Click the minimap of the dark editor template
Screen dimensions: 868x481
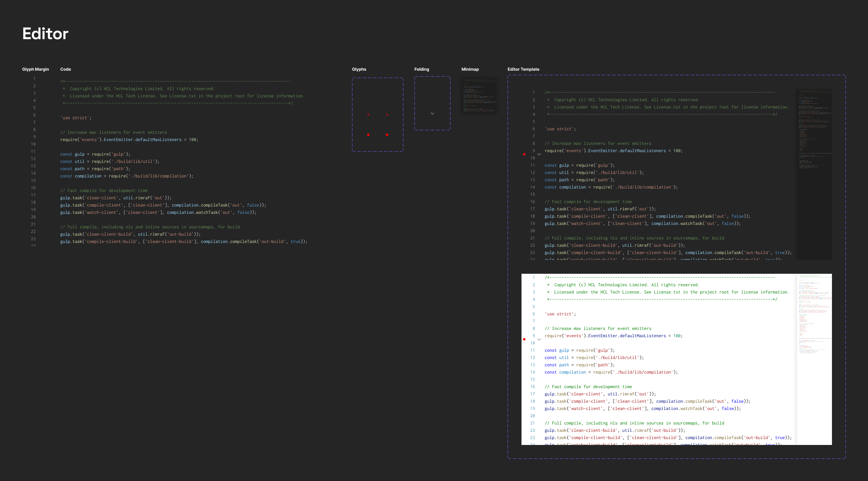point(814,174)
